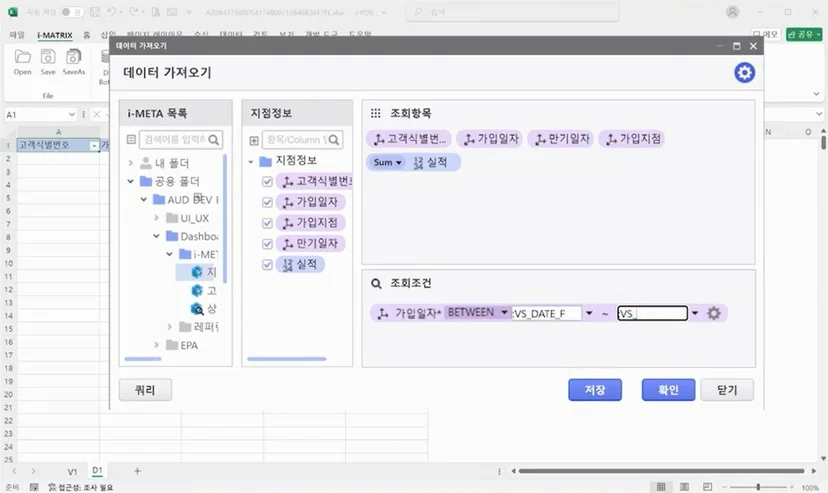Open the blue settings gear in the dialog header
The width and height of the screenshot is (828, 493).
point(744,73)
